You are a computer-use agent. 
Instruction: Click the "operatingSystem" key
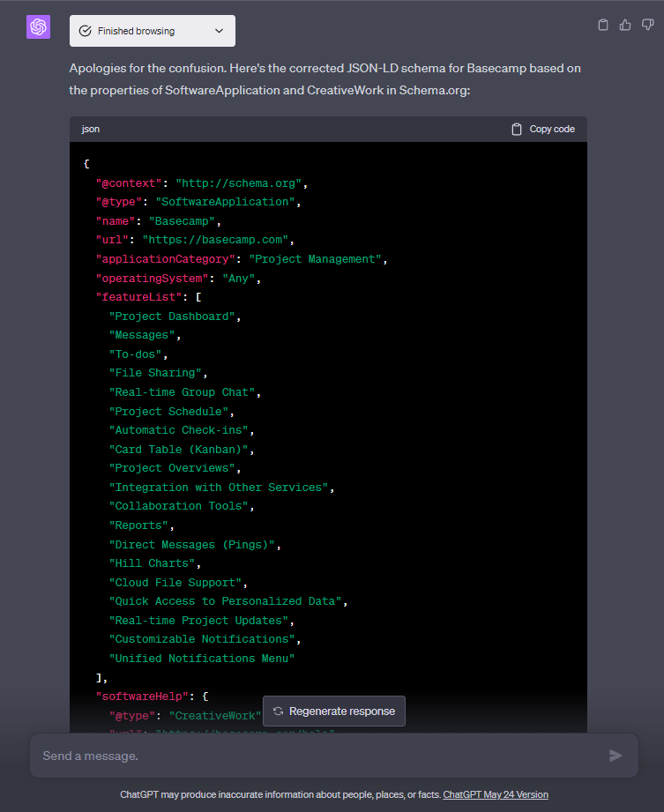point(152,278)
